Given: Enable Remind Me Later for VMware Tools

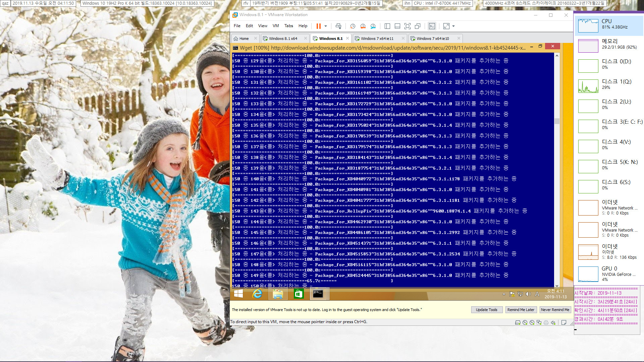Looking at the screenshot, I should point(520,309).
